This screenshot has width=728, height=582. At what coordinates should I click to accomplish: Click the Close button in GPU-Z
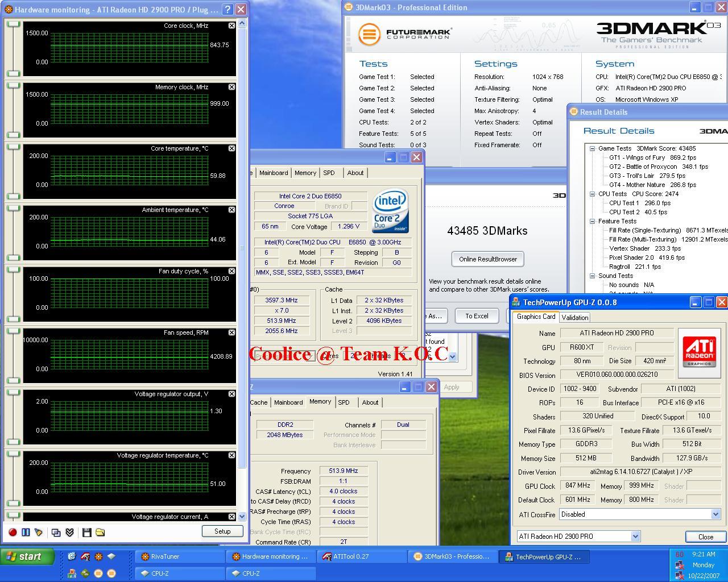pos(706,537)
